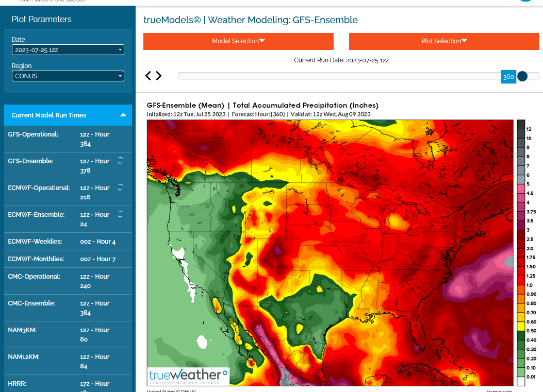The image size is (543, 392).
Task: Select the ECMWF-Weeklies model row
Action: pos(68,242)
